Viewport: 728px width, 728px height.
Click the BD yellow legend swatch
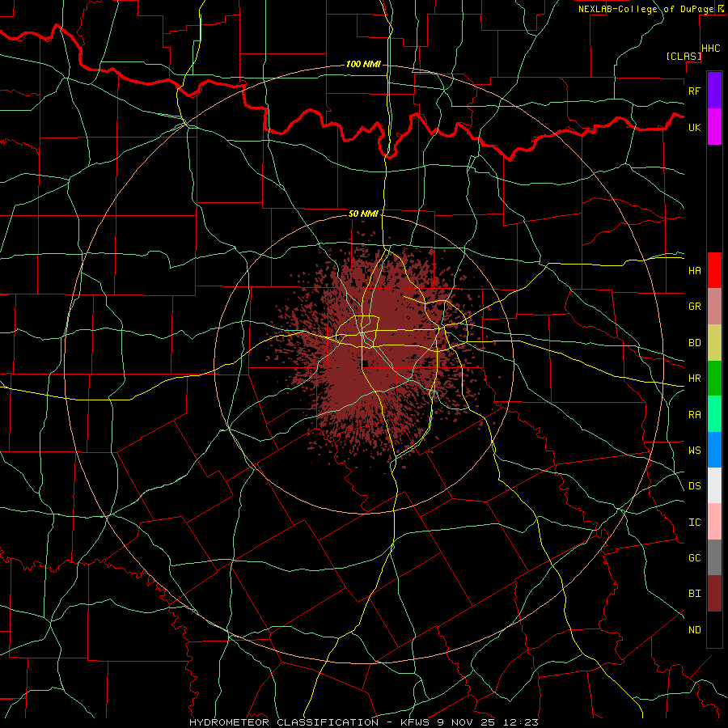(714, 343)
